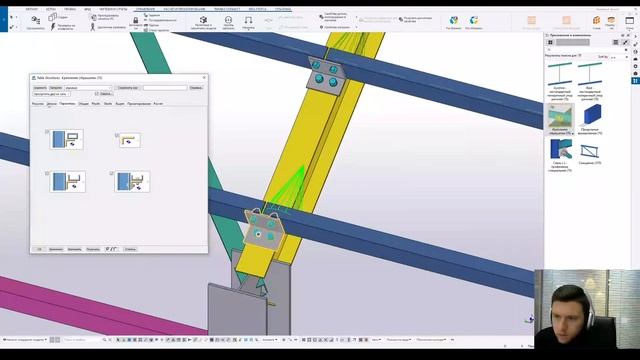The width and height of the screenshot is (640, 360).
Task: Click the list icon in side panel header
Action: tap(616, 42)
